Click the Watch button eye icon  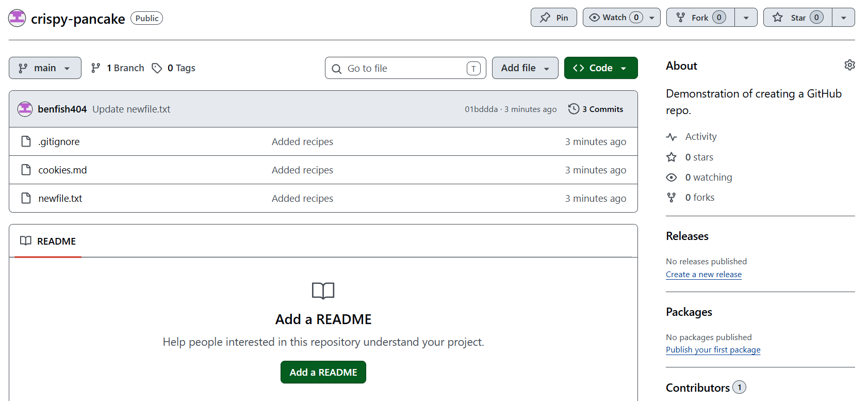click(595, 18)
